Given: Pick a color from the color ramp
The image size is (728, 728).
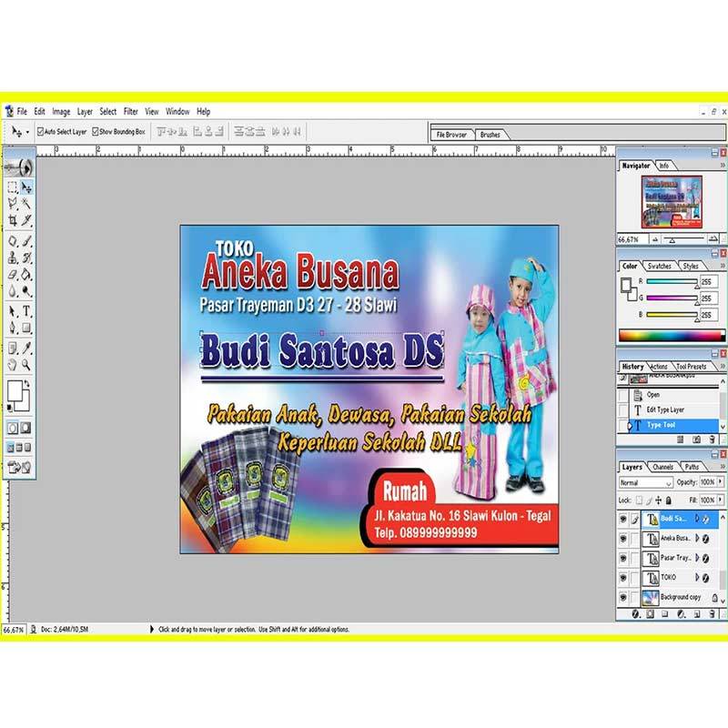Looking at the screenshot, I should click(x=672, y=335).
